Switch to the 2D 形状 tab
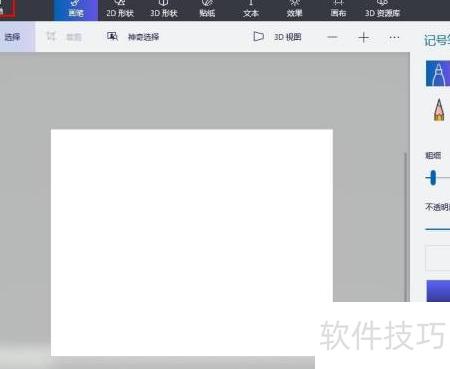Viewport: 450px width, 369px height. (x=120, y=10)
